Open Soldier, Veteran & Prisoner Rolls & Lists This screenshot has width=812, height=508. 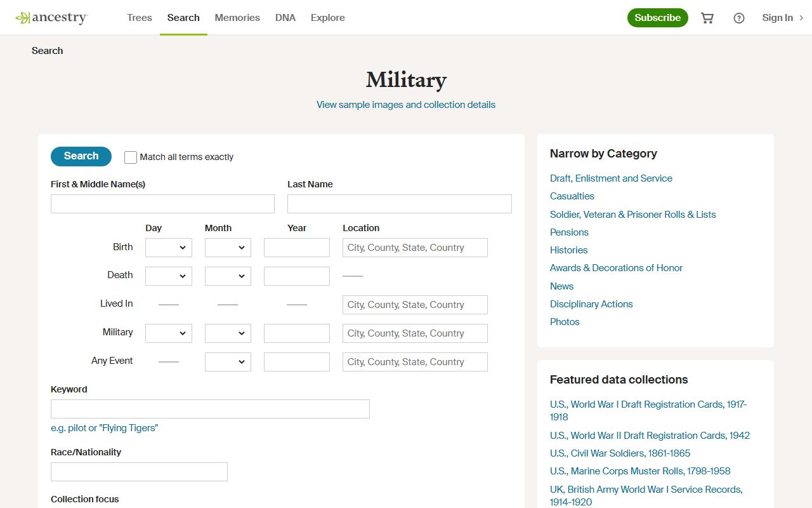[x=632, y=215]
